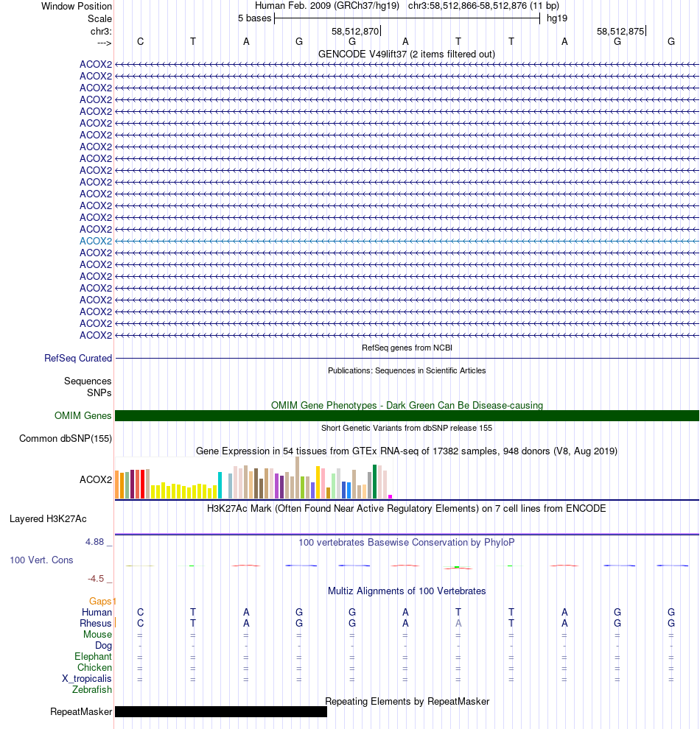Click the black RepeatMasker element bar

(221, 711)
